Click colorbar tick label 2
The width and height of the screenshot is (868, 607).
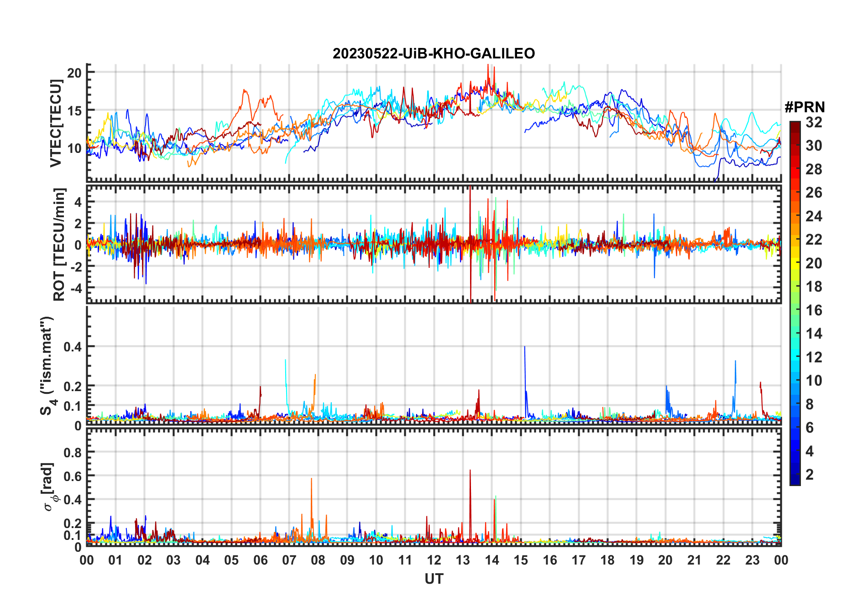click(810, 475)
